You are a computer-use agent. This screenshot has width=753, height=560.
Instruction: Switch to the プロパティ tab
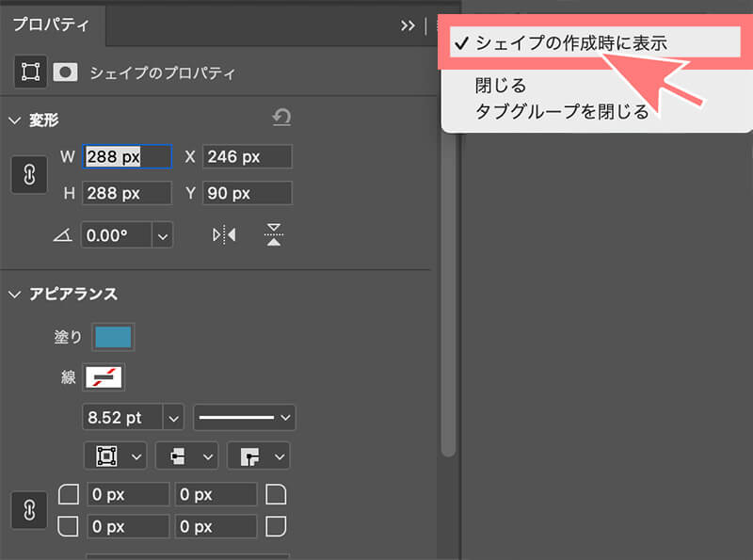coord(50,25)
